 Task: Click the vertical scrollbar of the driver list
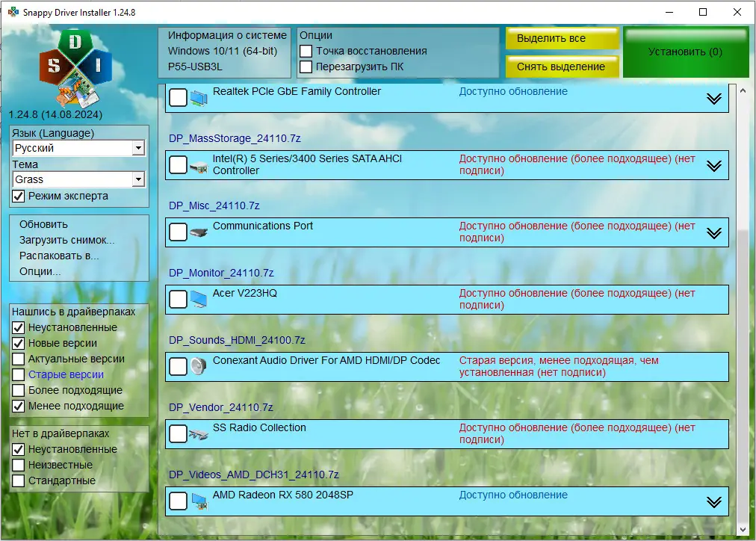coord(741,299)
